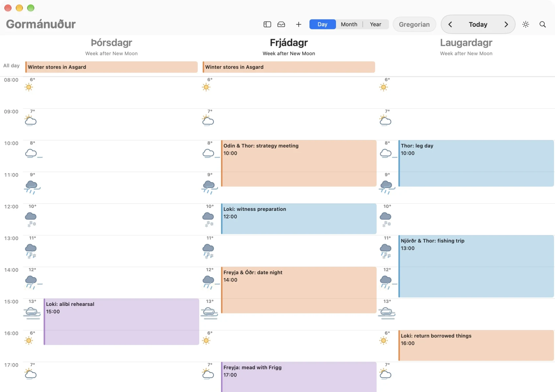Screen dimensions: 555x392
Task: Click the Laugardagr day header
Action: coord(466,43)
